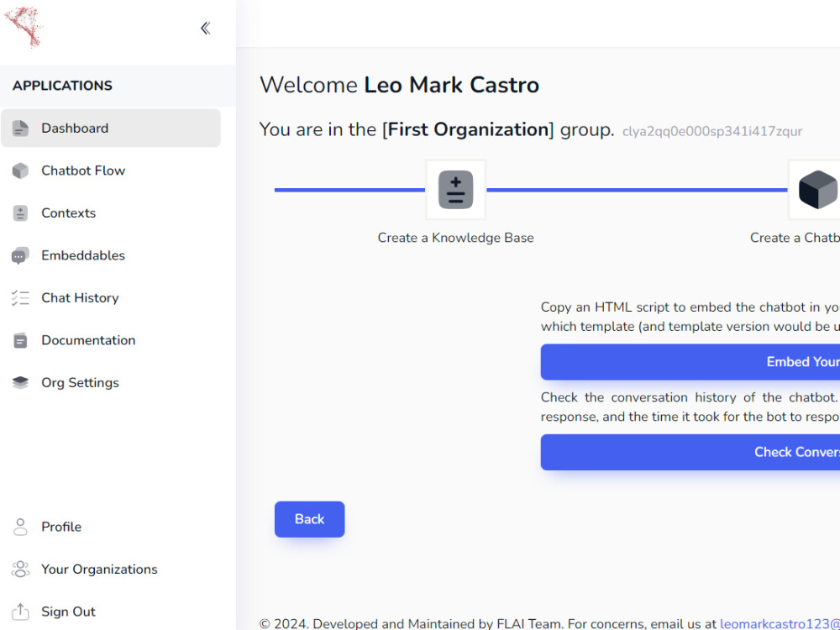Viewport: 840px width, 630px height.
Task: Open Chatbot Flow menu item
Action: (83, 171)
